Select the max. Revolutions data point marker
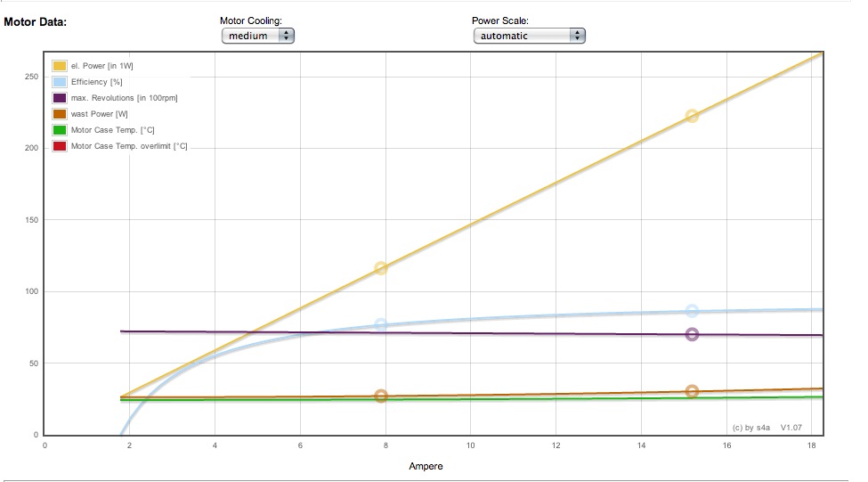 pyautogui.click(x=692, y=334)
